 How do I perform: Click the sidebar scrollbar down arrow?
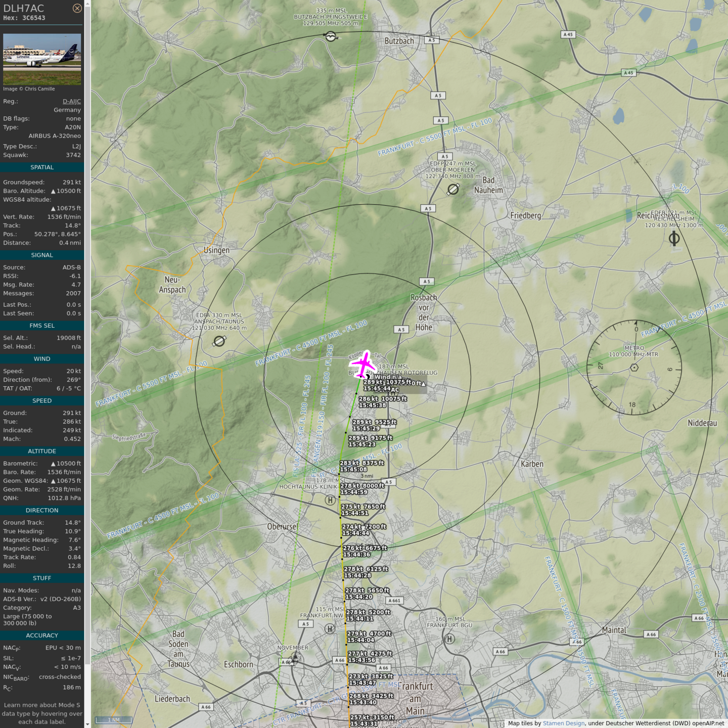click(x=87, y=724)
